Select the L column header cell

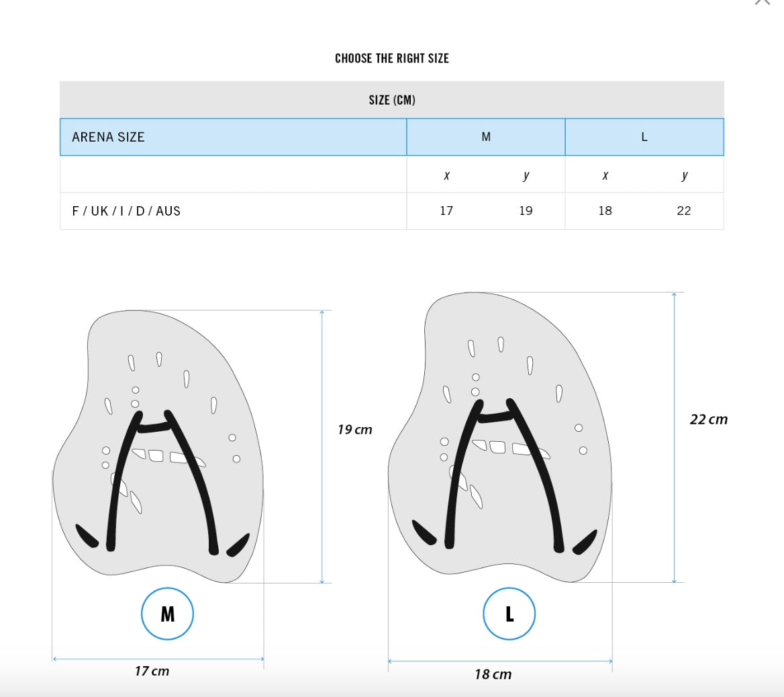(644, 136)
